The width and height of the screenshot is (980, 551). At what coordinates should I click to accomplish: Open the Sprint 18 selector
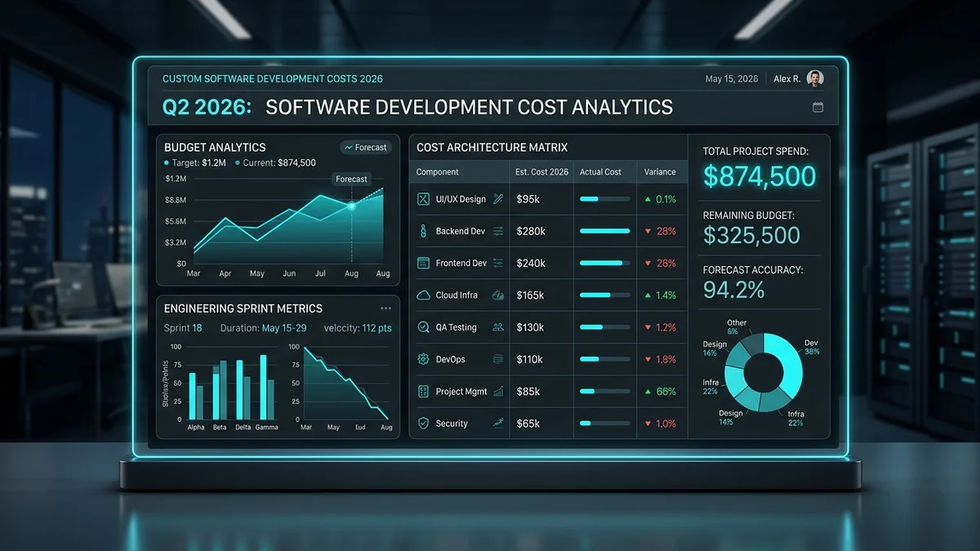[183, 328]
